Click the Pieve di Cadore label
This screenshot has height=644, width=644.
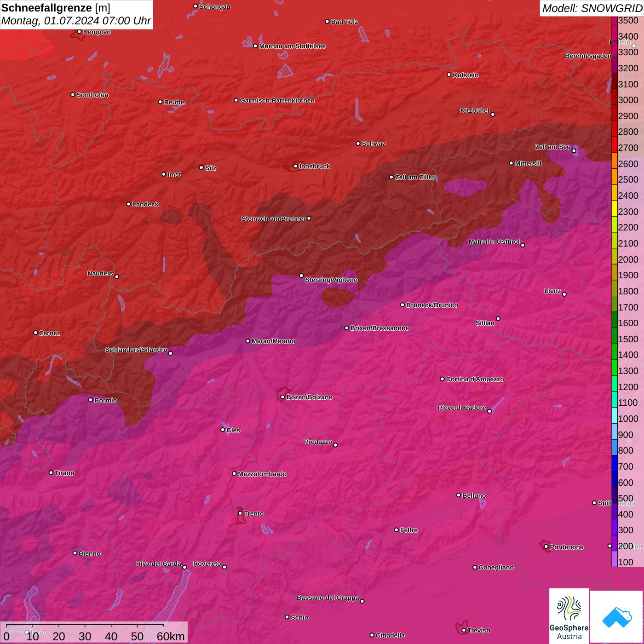tap(462, 408)
